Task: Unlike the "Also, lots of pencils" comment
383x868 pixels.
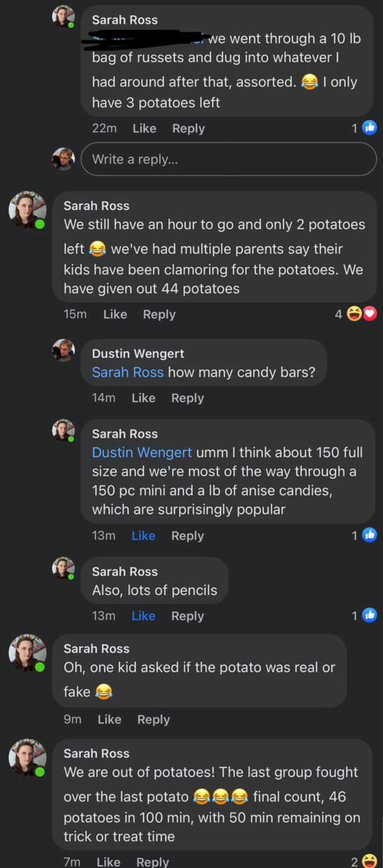Action: click(143, 616)
